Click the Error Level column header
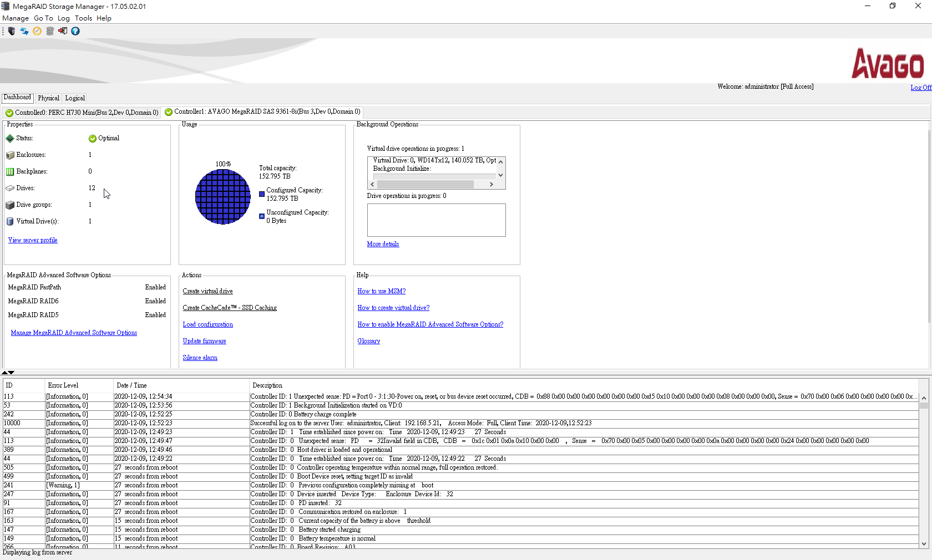Viewport: 932px width, 560px height. tap(63, 385)
